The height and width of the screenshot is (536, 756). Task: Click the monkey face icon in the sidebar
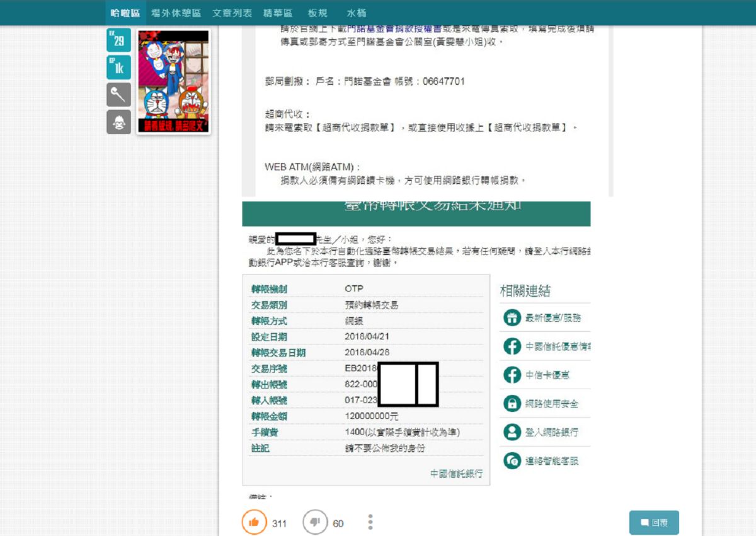pos(118,122)
